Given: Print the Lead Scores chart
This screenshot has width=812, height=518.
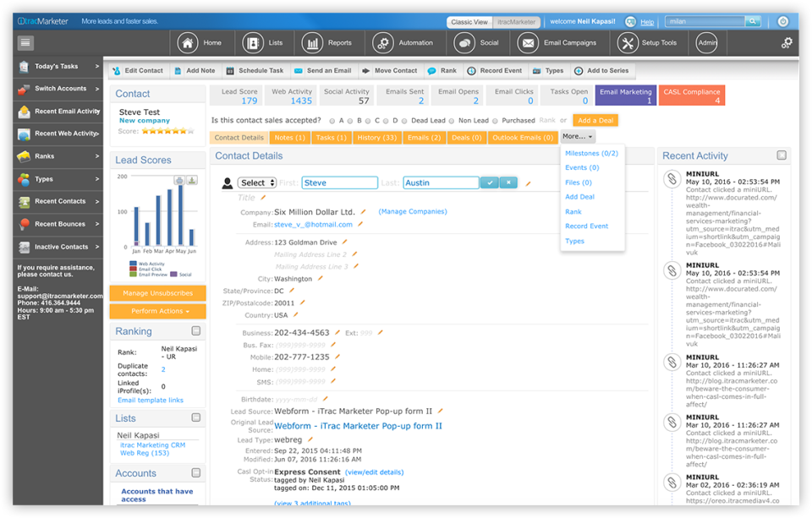Looking at the screenshot, I should 179,180.
